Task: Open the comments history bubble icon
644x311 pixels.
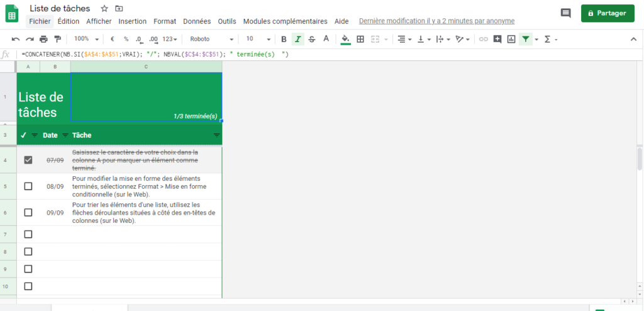Action: pyautogui.click(x=565, y=13)
